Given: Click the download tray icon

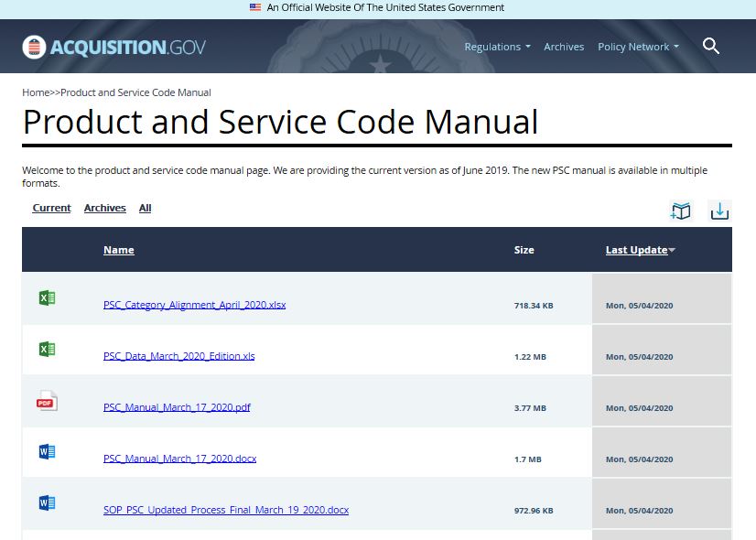Looking at the screenshot, I should pos(719,211).
